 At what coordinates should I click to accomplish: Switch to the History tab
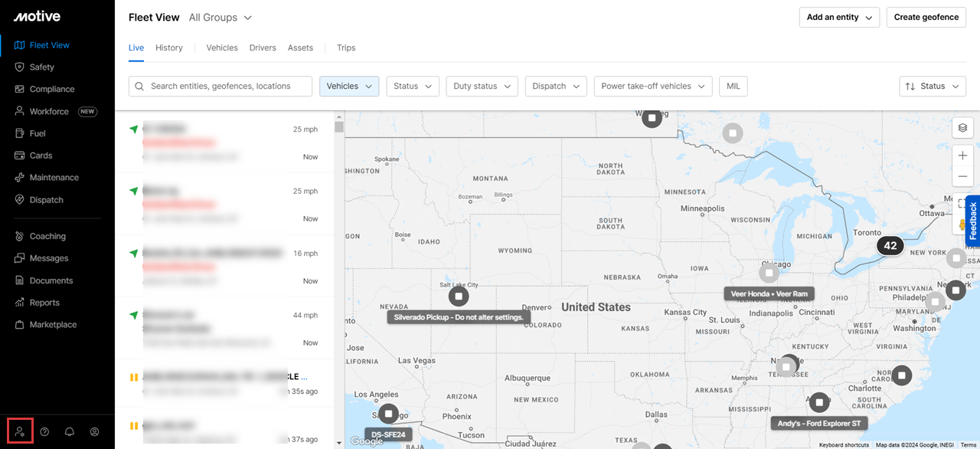point(168,48)
